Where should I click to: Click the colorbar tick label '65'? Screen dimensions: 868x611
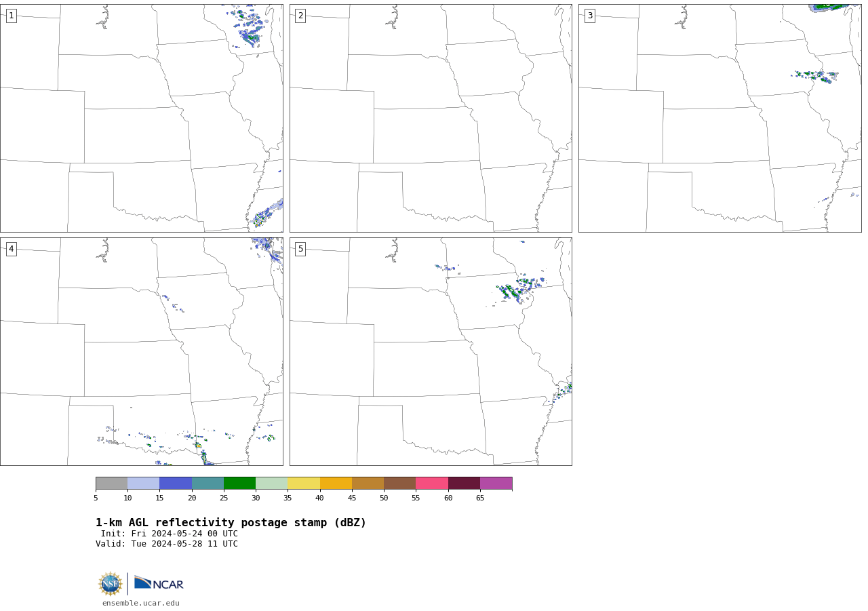tap(480, 498)
